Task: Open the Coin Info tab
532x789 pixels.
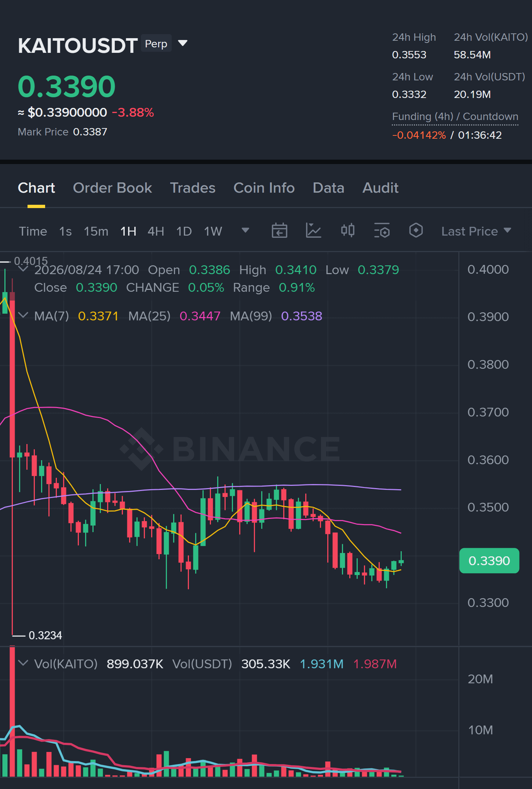Action: tap(264, 188)
